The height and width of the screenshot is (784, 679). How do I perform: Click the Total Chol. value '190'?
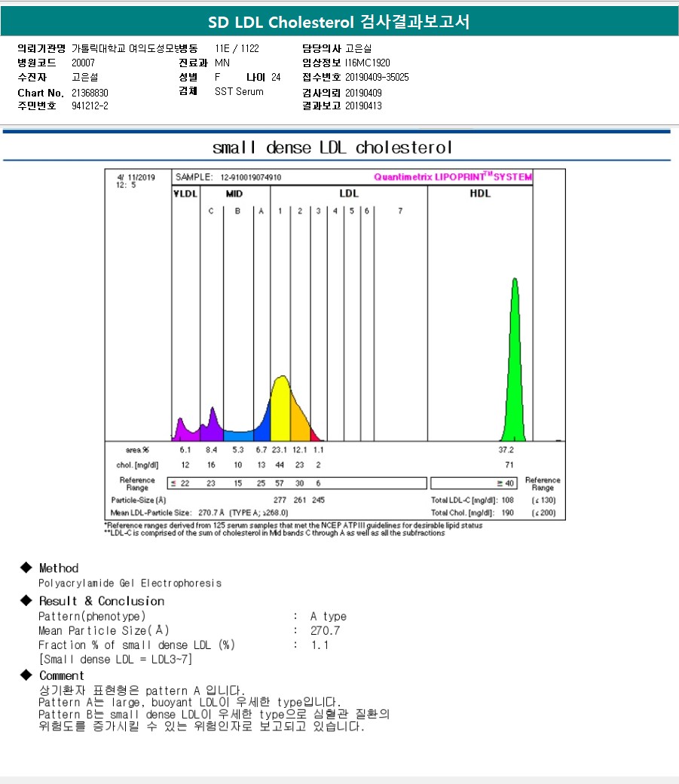[x=507, y=513]
